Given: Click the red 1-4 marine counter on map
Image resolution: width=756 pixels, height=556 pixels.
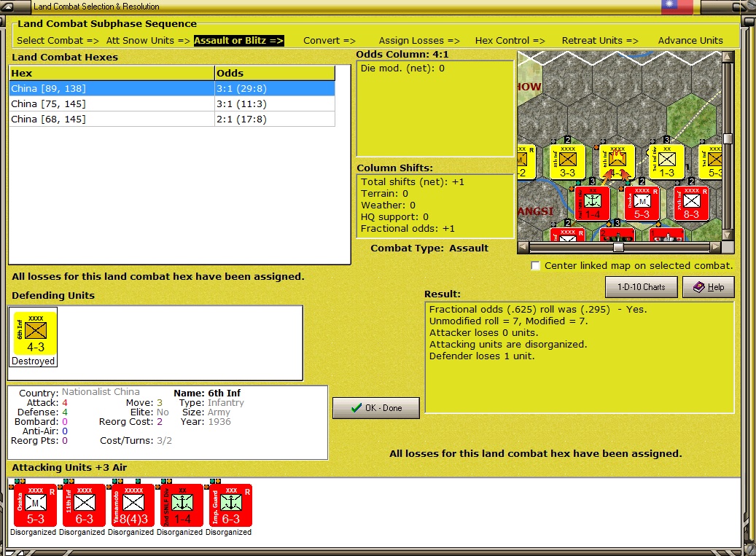Looking at the screenshot, I should click(x=592, y=203).
